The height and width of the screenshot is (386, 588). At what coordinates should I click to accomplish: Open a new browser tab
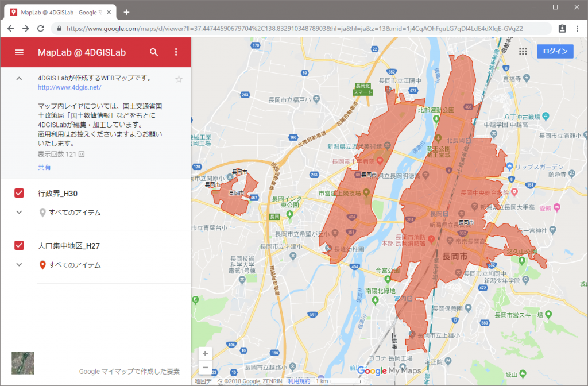[x=126, y=13]
